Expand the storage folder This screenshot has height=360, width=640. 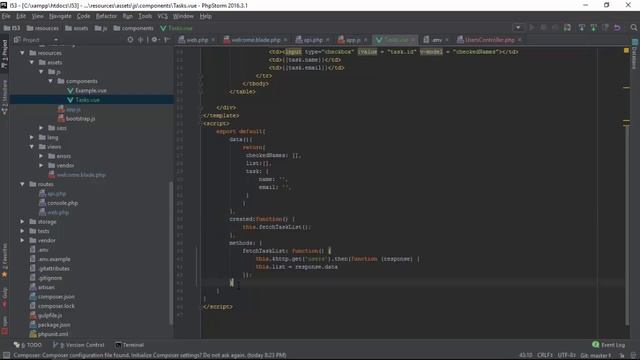pos(22,222)
